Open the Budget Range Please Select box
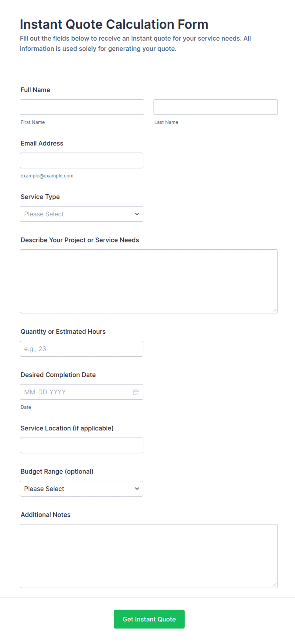The image size is (295, 644). click(82, 489)
